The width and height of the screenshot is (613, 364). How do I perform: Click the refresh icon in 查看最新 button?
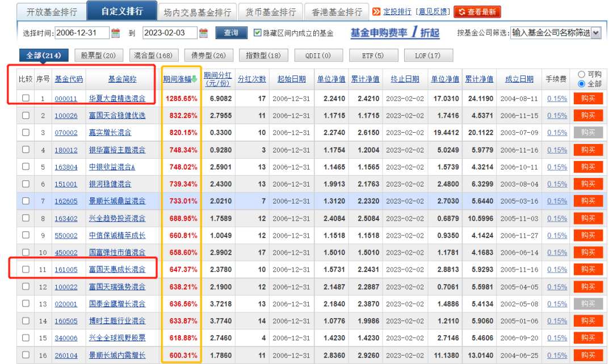[x=460, y=12]
